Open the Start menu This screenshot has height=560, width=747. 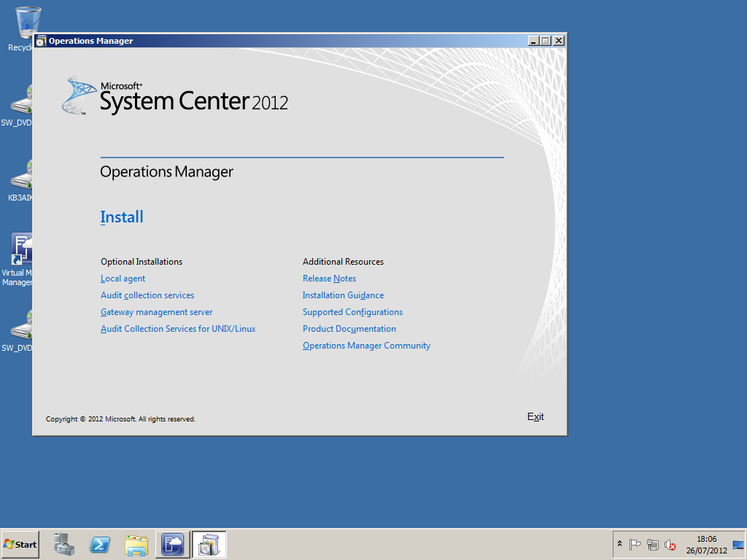[x=20, y=544]
